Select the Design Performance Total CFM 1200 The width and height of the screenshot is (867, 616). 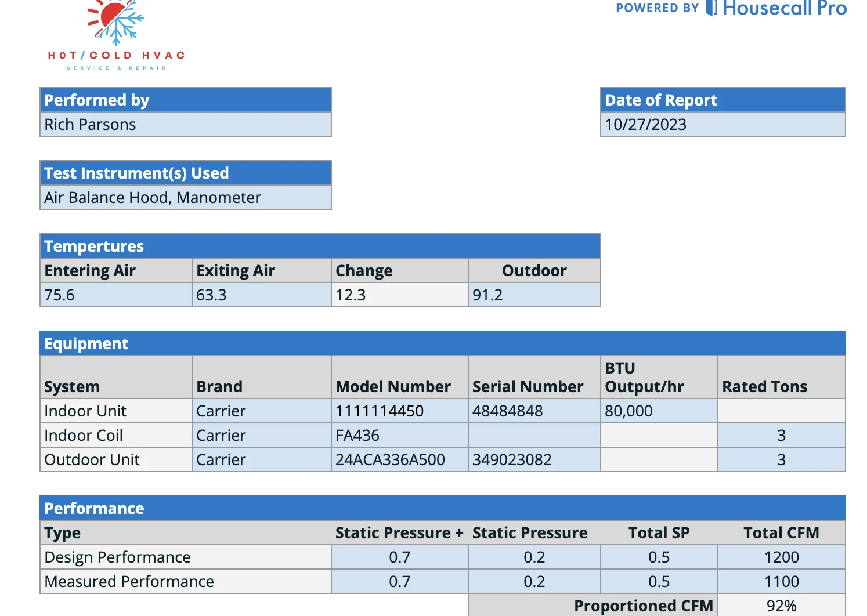[x=781, y=557]
